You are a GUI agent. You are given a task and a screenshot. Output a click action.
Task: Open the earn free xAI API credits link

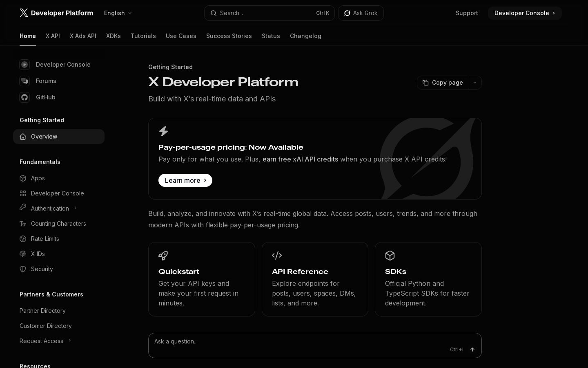coord(300,159)
